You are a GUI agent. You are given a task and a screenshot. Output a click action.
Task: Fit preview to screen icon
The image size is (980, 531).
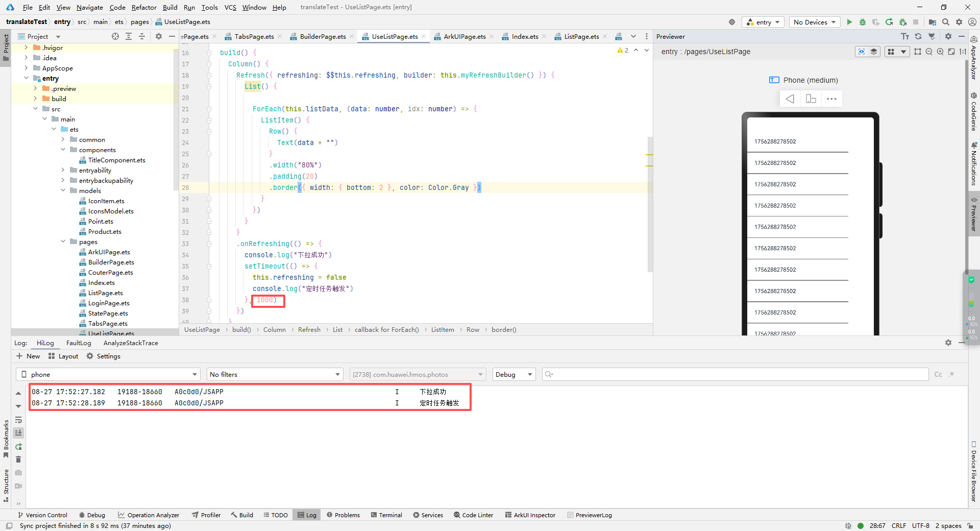tap(951, 52)
